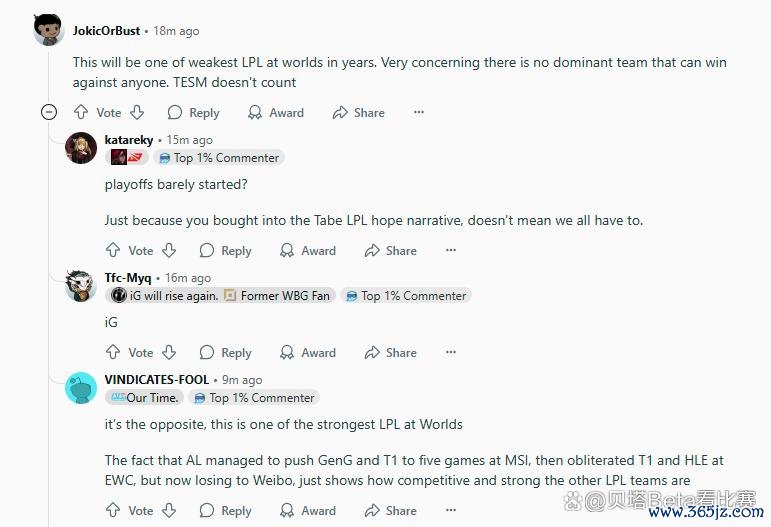Upvote katareky's reply
The image size is (771, 527).
pos(113,250)
